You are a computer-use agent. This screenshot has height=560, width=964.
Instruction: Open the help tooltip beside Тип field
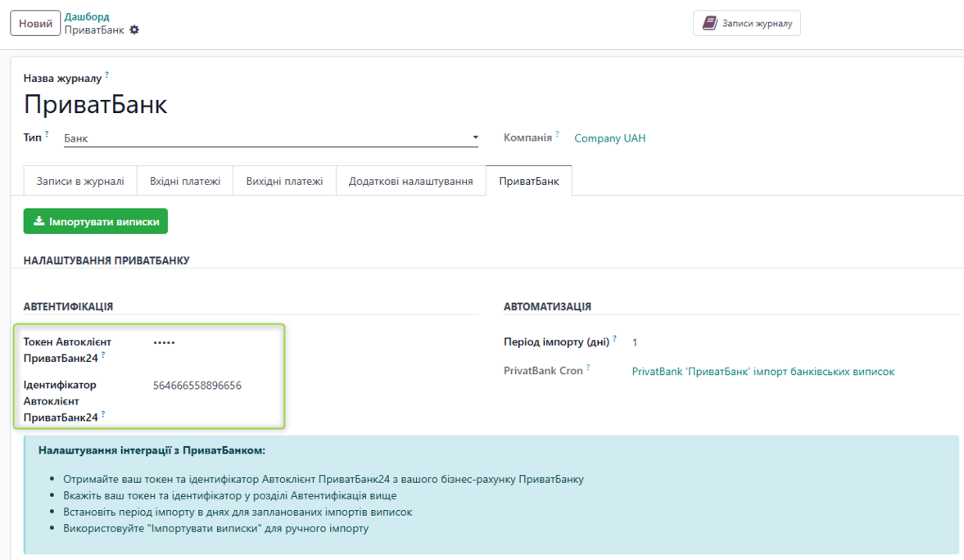tap(46, 133)
